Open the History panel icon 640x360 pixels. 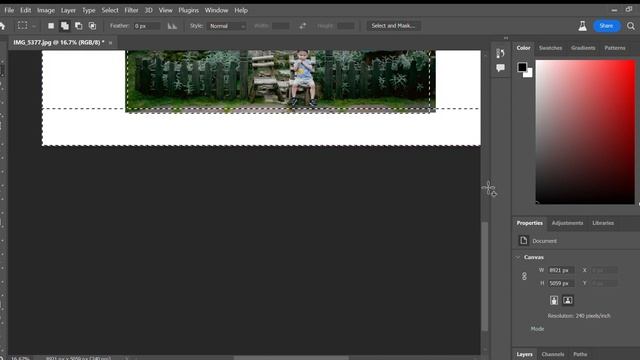(500, 53)
